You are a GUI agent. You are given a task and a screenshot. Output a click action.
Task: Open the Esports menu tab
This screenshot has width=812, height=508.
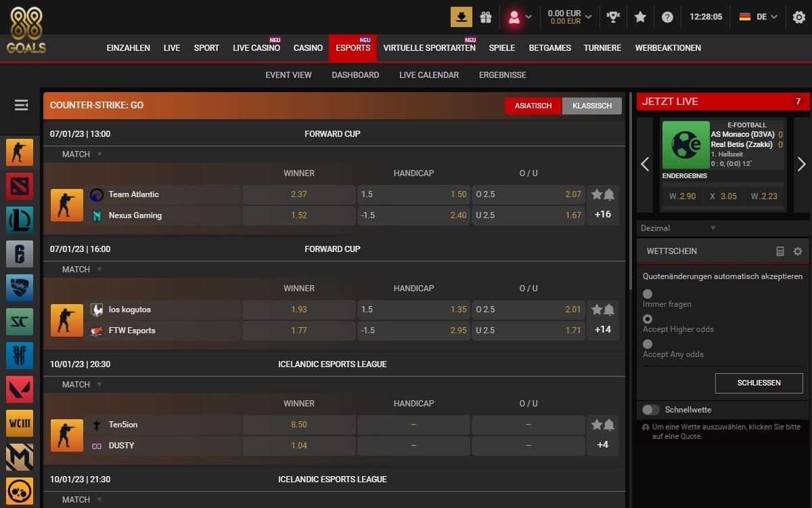(x=353, y=48)
